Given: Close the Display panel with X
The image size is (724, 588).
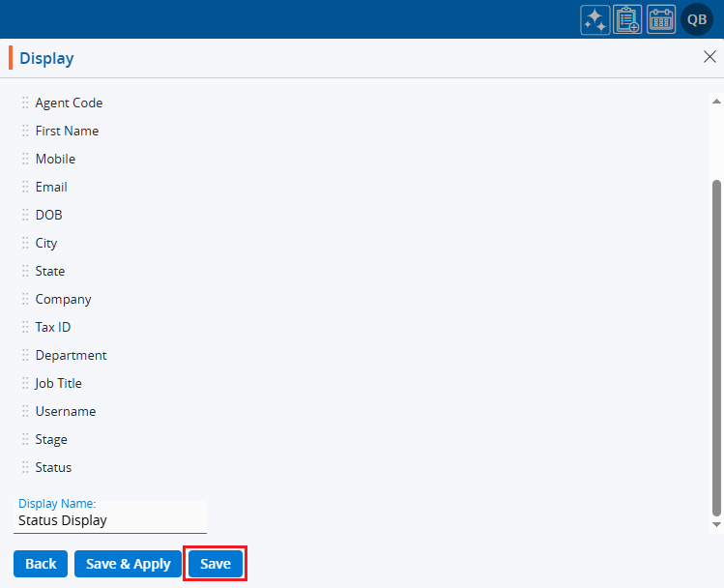Looking at the screenshot, I should (709, 57).
